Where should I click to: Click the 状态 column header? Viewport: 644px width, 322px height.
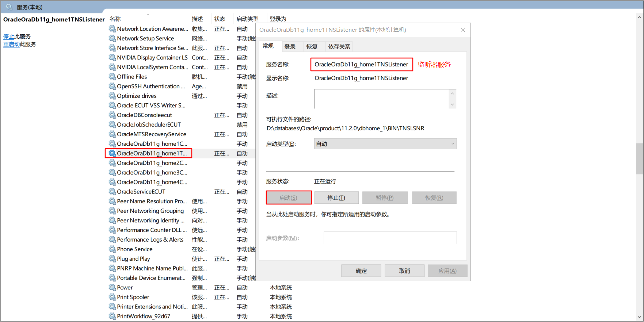(220, 19)
